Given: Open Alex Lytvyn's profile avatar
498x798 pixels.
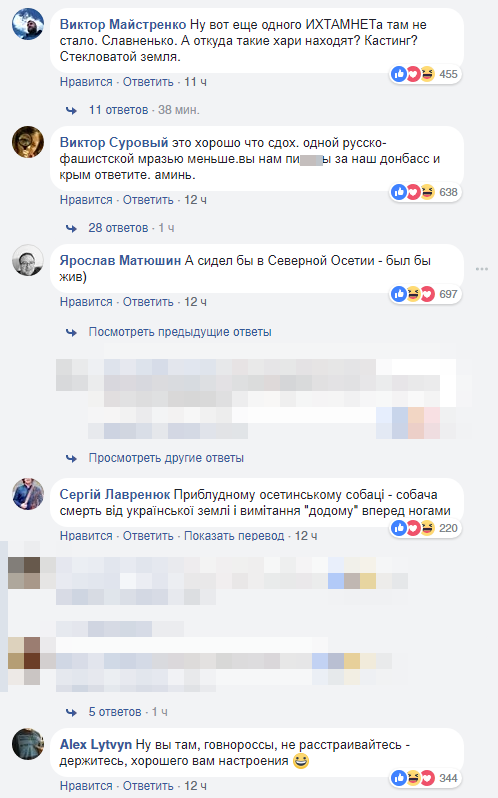Looking at the screenshot, I should click(28, 744).
